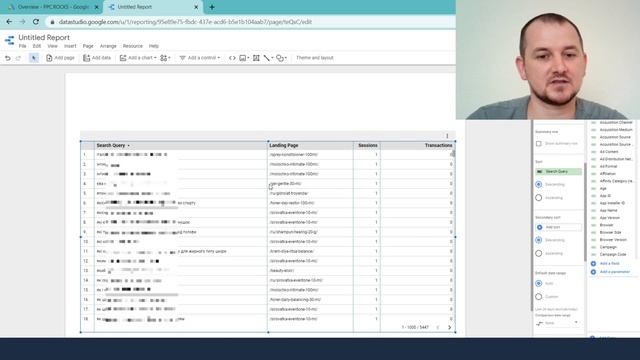Select the Browser Size field
640x360 pixels.
pos(610,232)
